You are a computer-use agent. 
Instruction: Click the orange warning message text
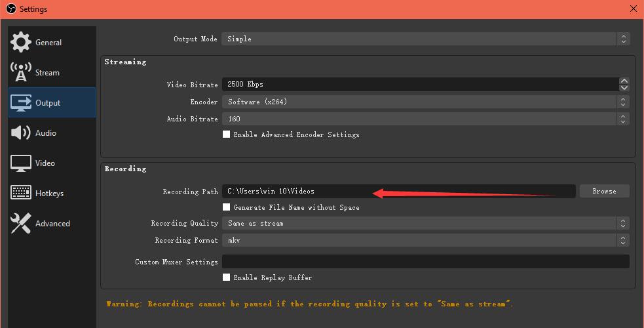coord(310,304)
